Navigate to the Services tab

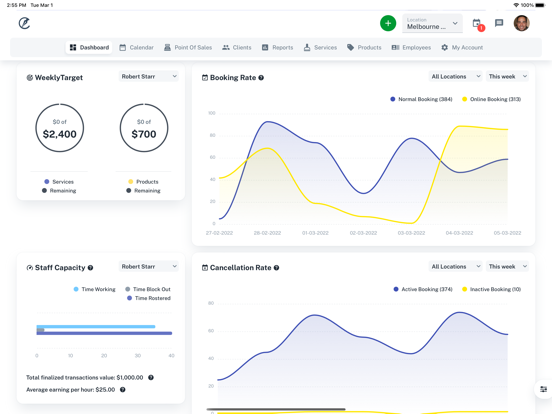click(320, 48)
